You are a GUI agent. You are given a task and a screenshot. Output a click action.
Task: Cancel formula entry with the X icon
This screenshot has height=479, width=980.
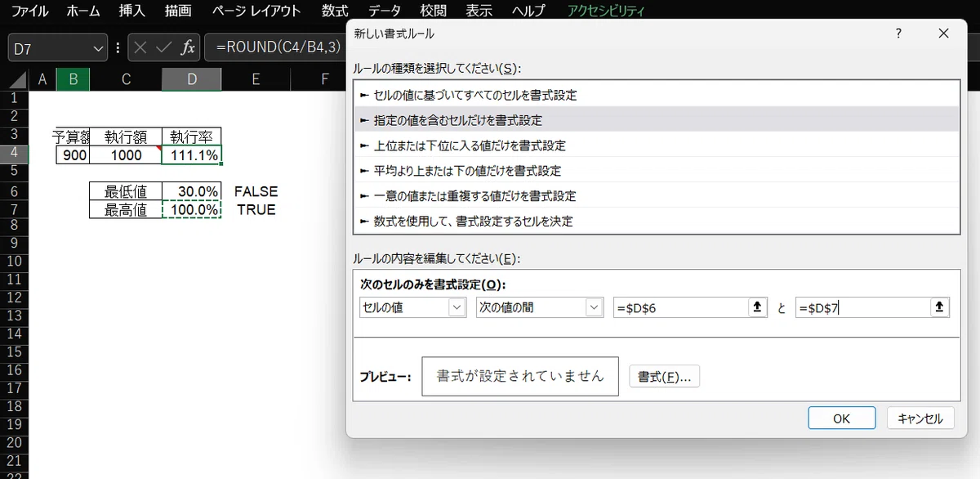pos(140,47)
